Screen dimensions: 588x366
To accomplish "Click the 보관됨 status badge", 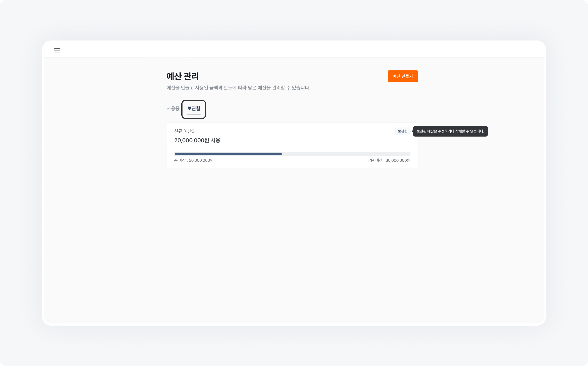I will 402,131.
